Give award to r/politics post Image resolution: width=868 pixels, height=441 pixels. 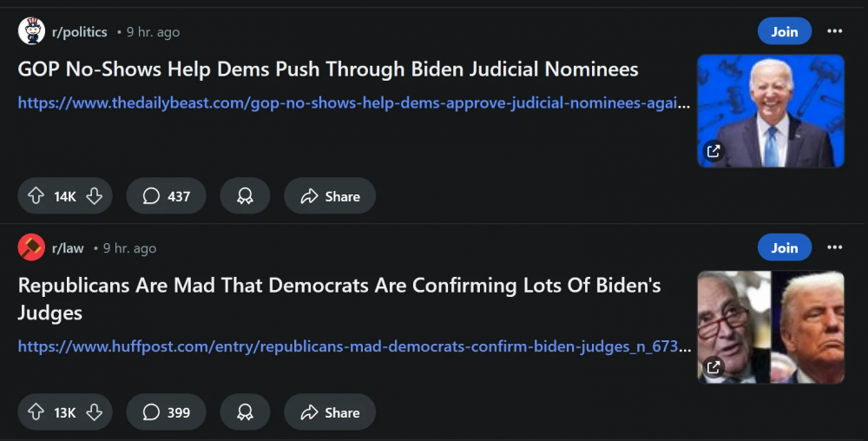coord(245,196)
